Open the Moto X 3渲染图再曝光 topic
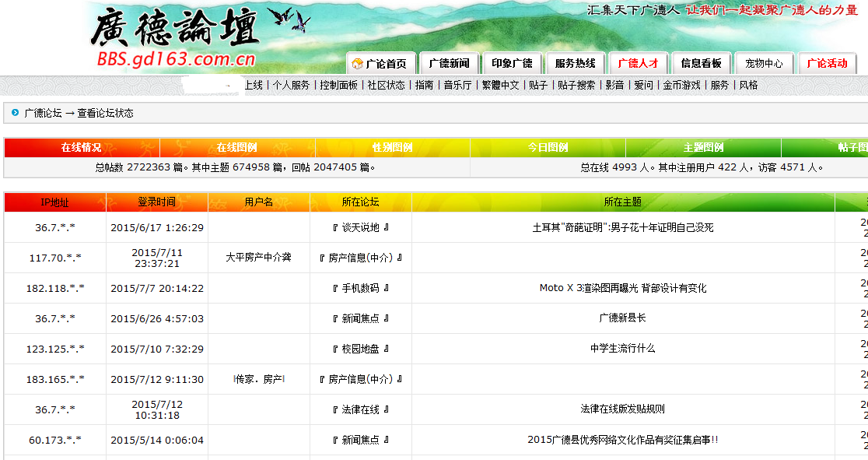 click(623, 288)
